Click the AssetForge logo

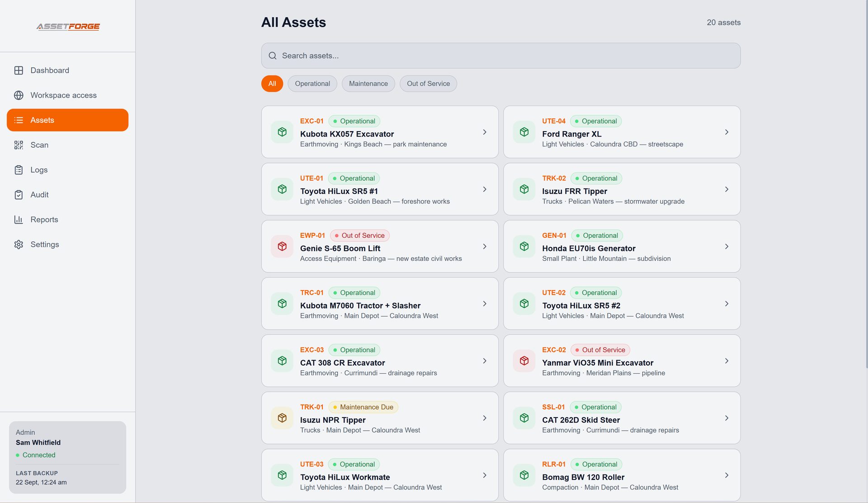tap(68, 26)
